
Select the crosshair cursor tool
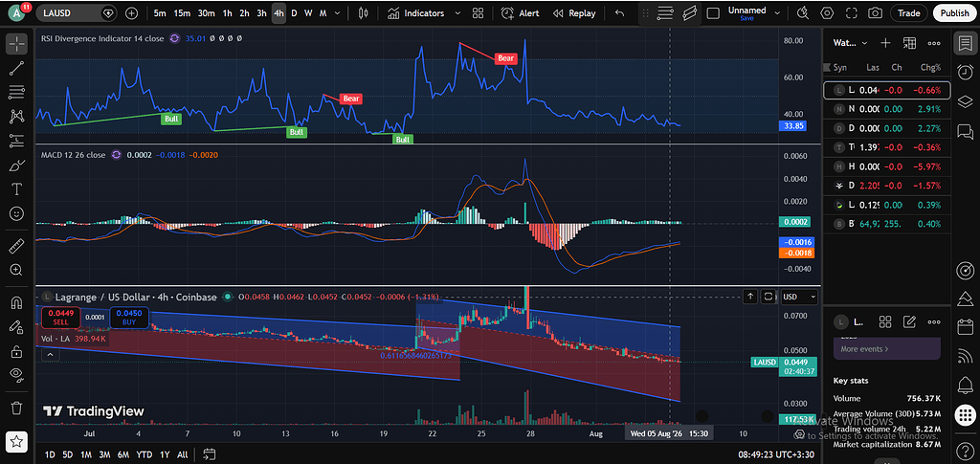pos(17,44)
